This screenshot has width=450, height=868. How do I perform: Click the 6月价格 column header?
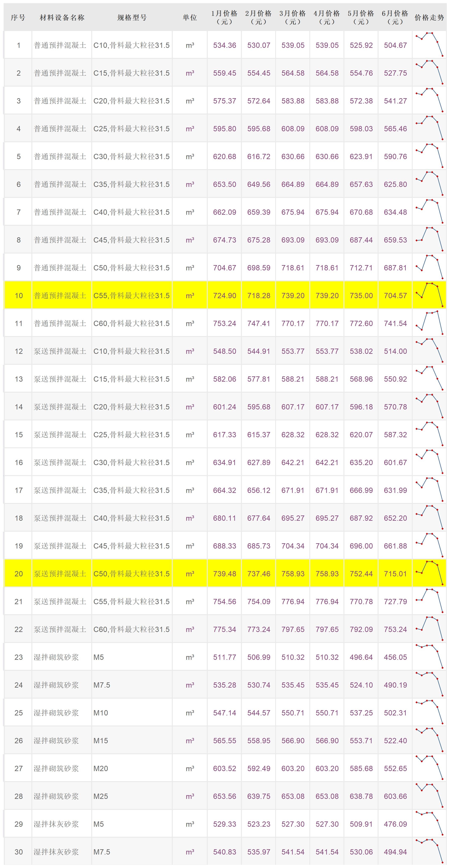click(x=395, y=17)
